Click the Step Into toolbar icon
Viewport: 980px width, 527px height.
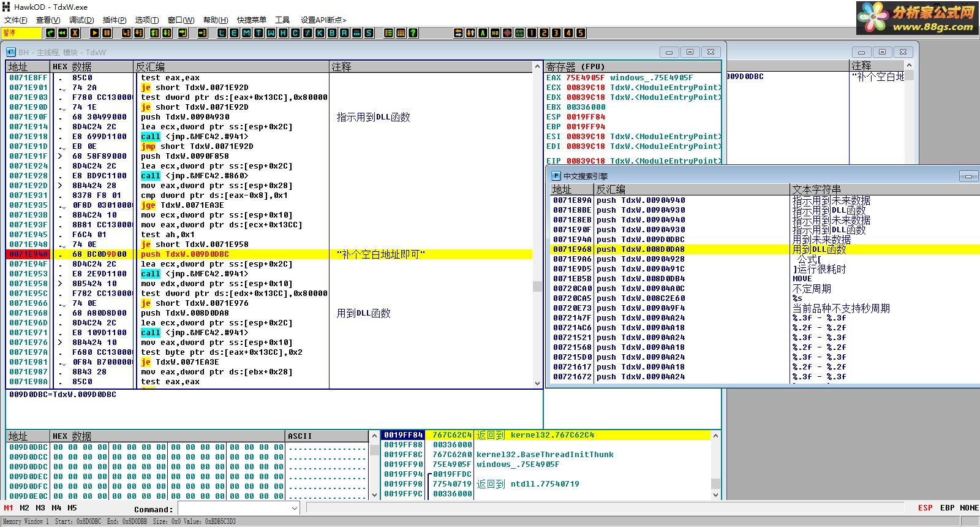pos(127,33)
